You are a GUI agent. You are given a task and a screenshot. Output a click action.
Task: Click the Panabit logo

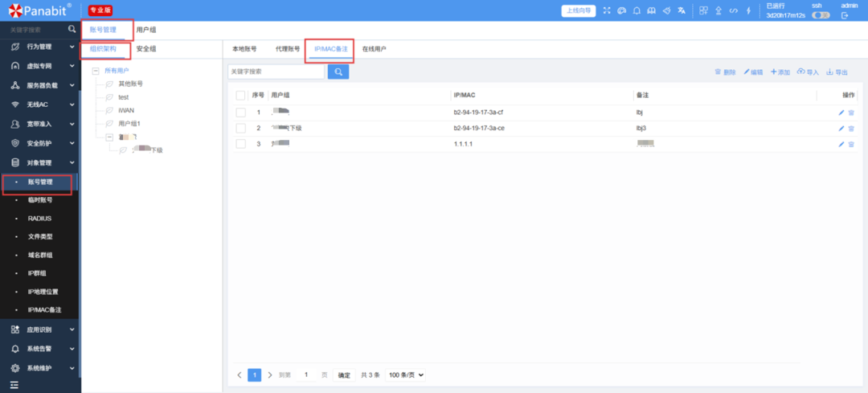(40, 10)
